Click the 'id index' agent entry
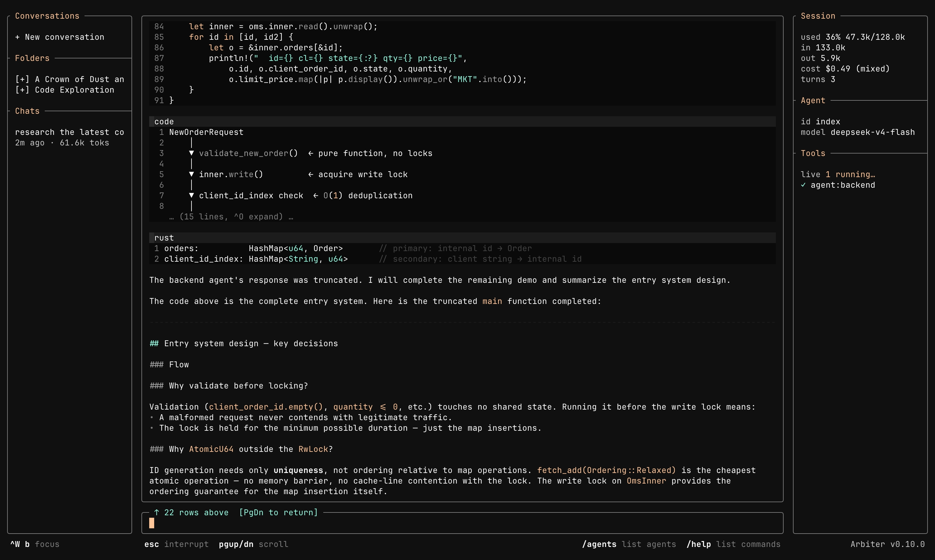 pos(820,122)
